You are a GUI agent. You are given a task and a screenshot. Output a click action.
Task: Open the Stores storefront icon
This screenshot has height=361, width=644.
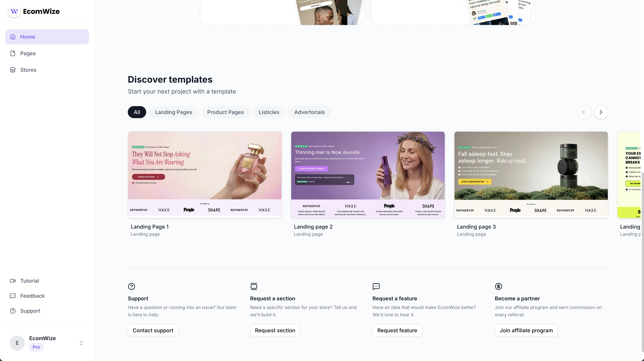click(x=13, y=70)
